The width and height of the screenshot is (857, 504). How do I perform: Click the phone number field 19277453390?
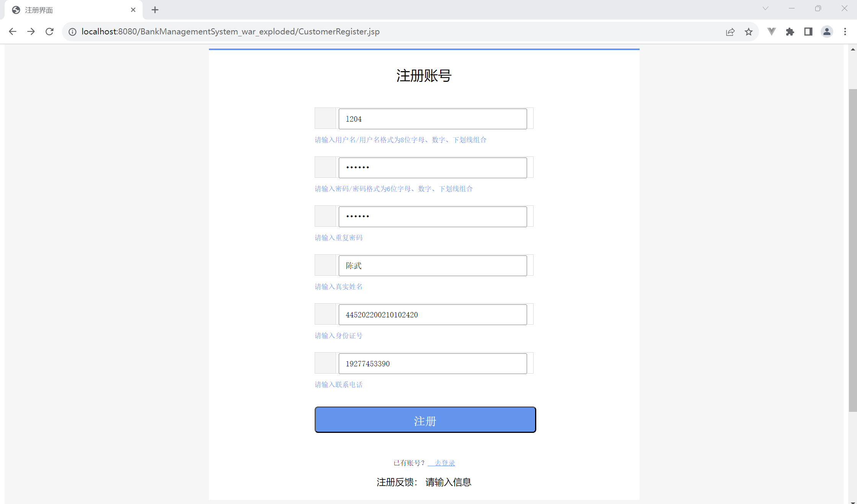point(433,364)
